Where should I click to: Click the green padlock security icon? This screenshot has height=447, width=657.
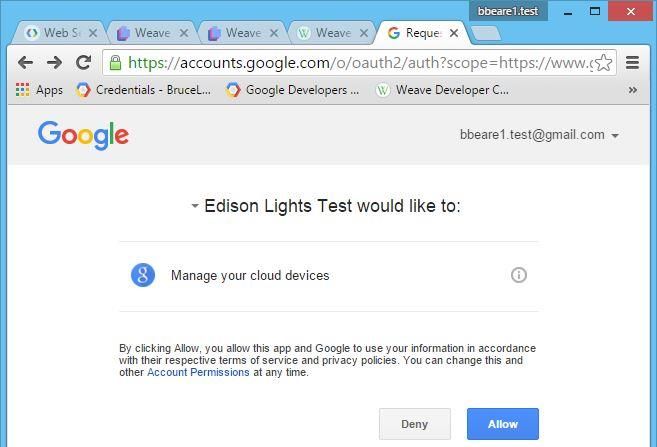coord(115,63)
